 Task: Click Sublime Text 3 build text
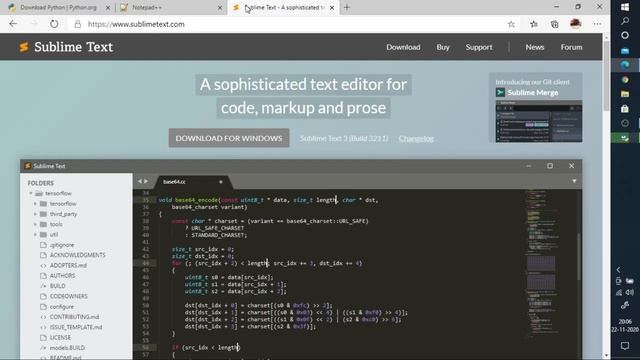click(344, 138)
